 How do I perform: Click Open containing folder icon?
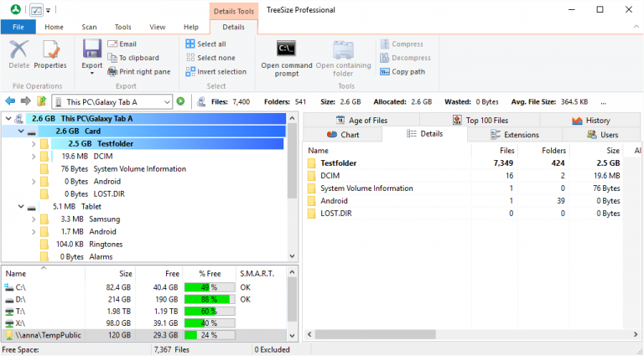[x=343, y=49]
